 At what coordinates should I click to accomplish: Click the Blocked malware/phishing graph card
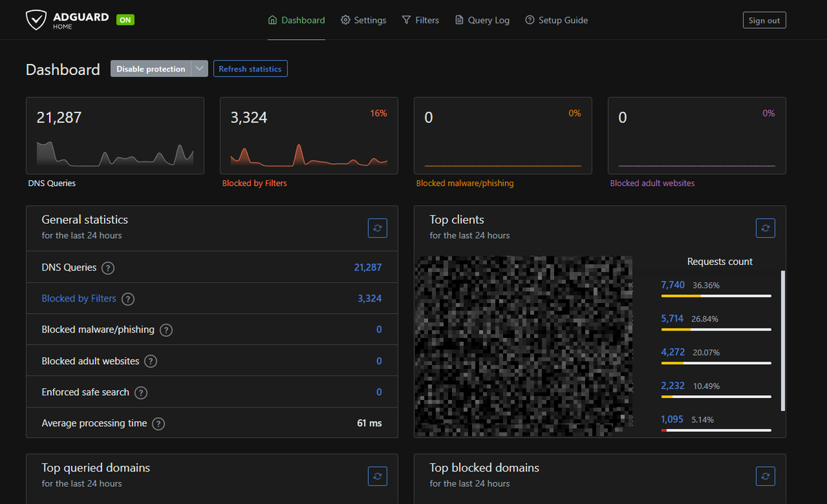(x=503, y=136)
